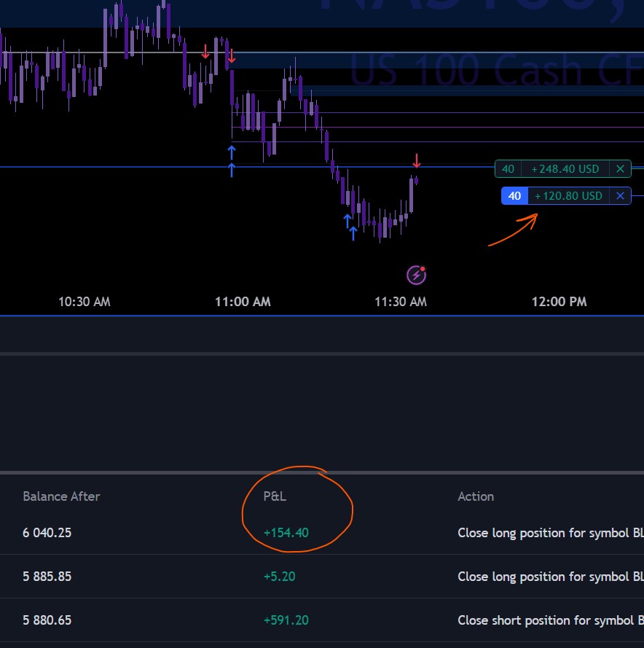Viewport: 644px width, 648px height.
Task: Select the +591.20 P&L entry
Action: tap(286, 620)
